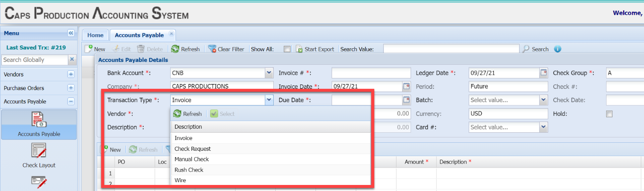Click the Company field CAPS PRODUCTIONS

tap(221, 86)
